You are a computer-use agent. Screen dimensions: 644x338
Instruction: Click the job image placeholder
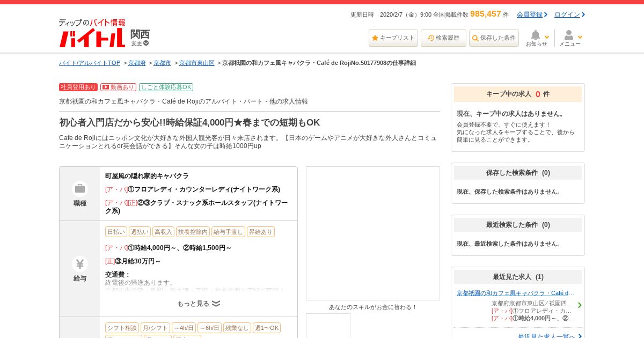[x=373, y=233]
